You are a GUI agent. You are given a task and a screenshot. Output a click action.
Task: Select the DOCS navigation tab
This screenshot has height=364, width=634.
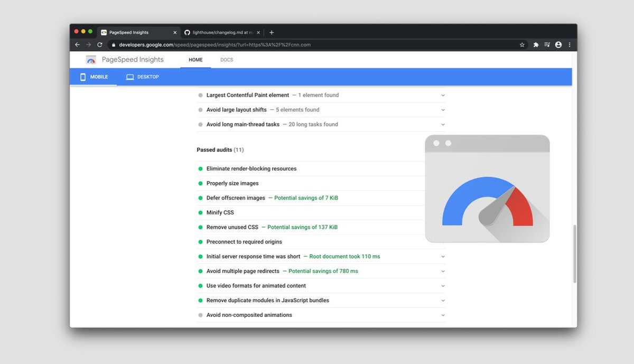pos(227,60)
